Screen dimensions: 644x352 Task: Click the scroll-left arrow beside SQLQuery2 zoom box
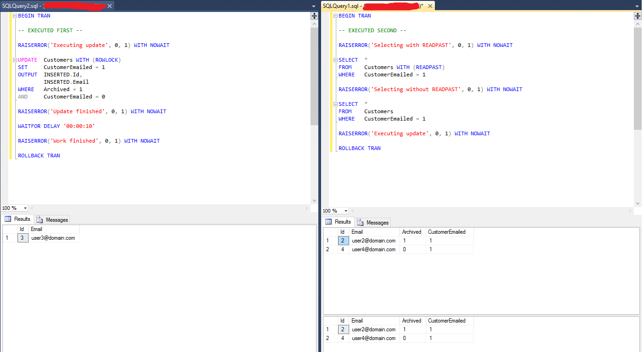(32, 208)
